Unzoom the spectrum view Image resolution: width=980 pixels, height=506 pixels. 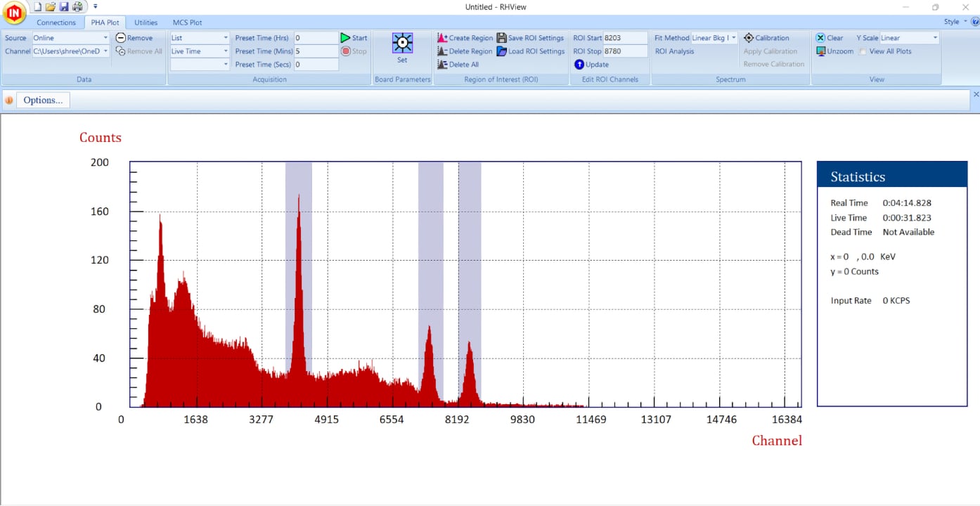pos(834,51)
